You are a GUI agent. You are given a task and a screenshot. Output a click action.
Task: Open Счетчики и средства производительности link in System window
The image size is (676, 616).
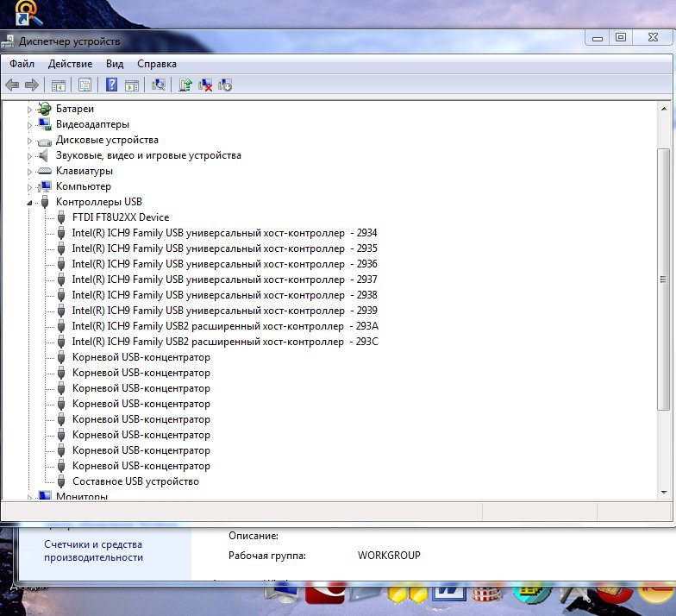(93, 550)
